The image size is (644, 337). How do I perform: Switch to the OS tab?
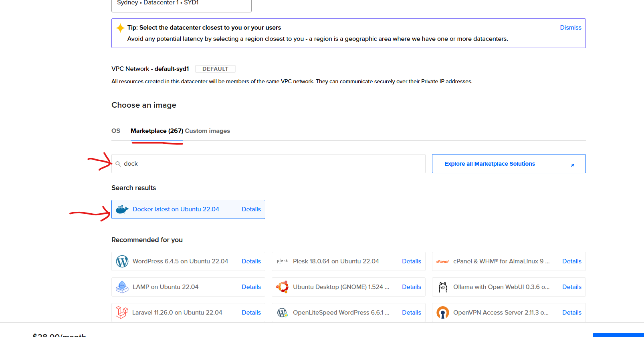[x=116, y=131]
